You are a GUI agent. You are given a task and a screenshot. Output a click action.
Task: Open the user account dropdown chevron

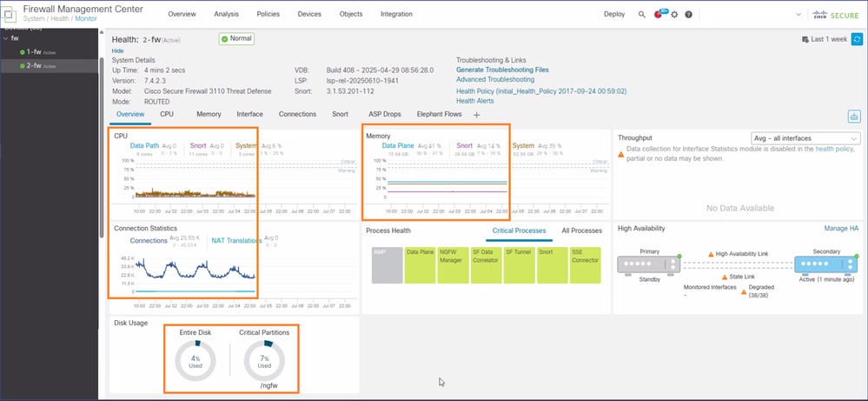point(798,15)
